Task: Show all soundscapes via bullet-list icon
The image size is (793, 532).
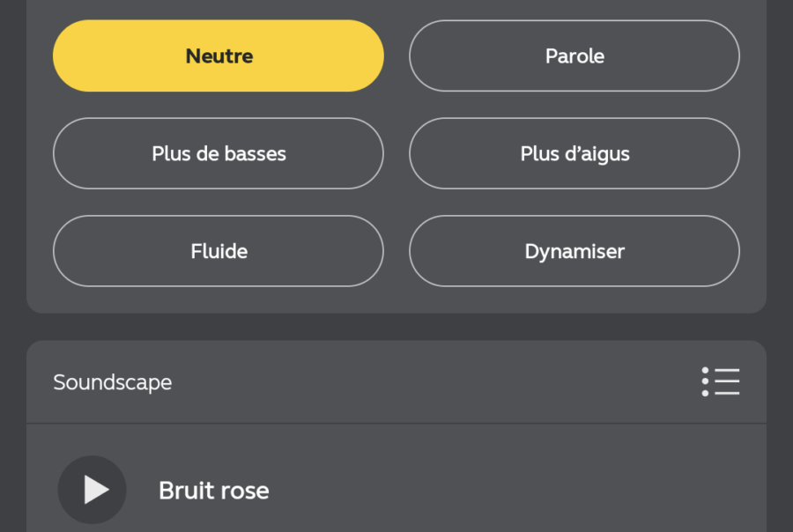Action: click(x=721, y=381)
